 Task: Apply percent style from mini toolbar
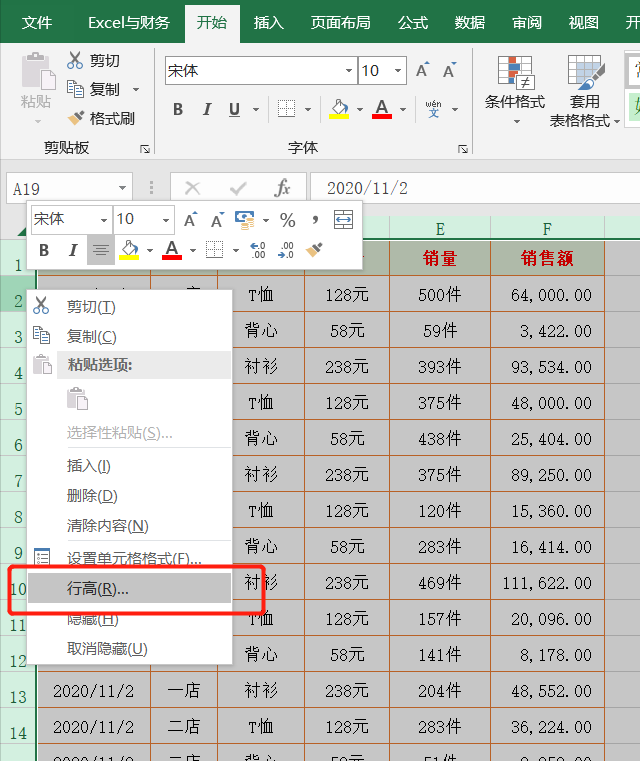287,220
